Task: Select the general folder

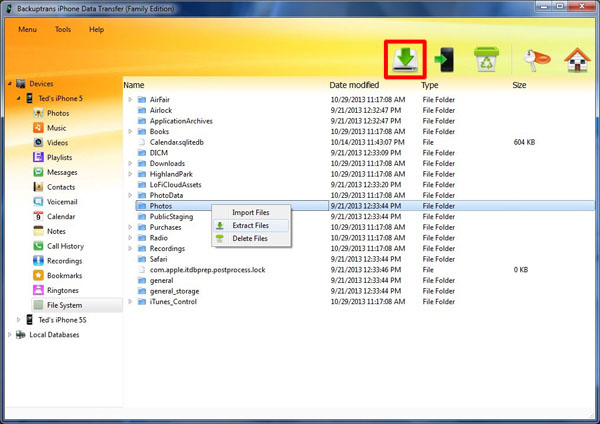Action: click(161, 280)
